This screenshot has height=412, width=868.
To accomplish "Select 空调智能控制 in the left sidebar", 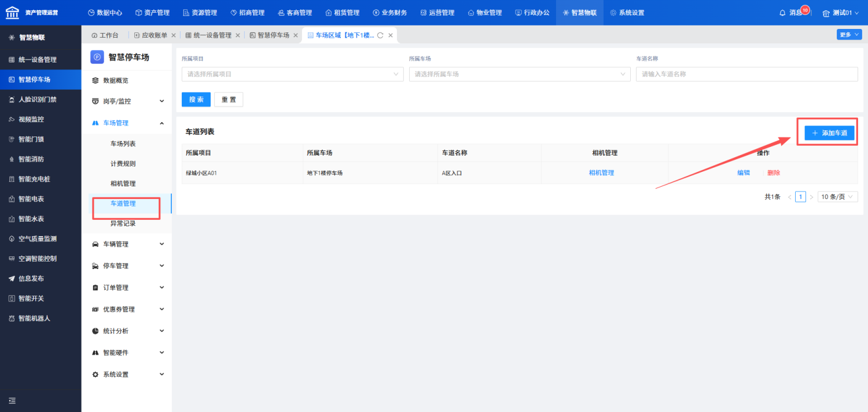I will [41, 259].
